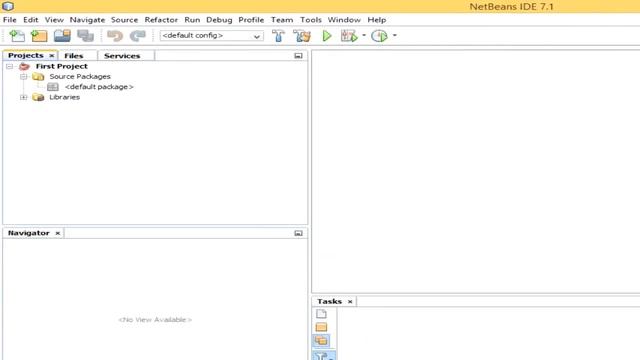
Task: Open the Refactor menu
Action: [x=161, y=20]
